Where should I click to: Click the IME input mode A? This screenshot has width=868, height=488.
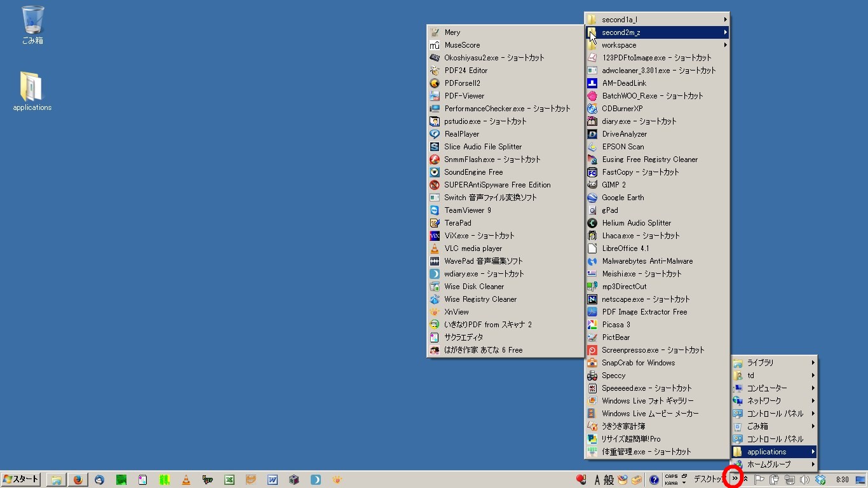(597, 480)
